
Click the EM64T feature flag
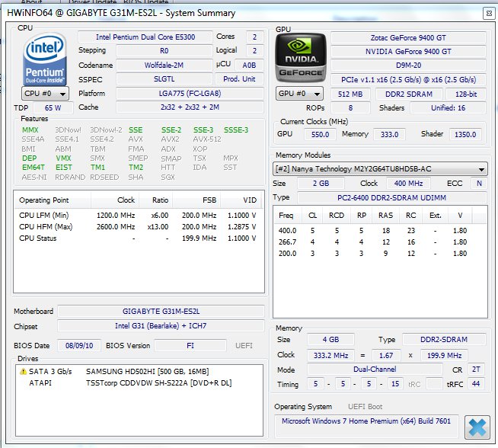(x=34, y=167)
